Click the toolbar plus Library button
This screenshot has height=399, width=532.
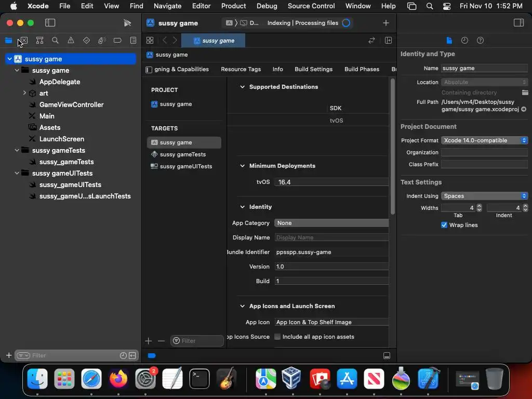[386, 23]
